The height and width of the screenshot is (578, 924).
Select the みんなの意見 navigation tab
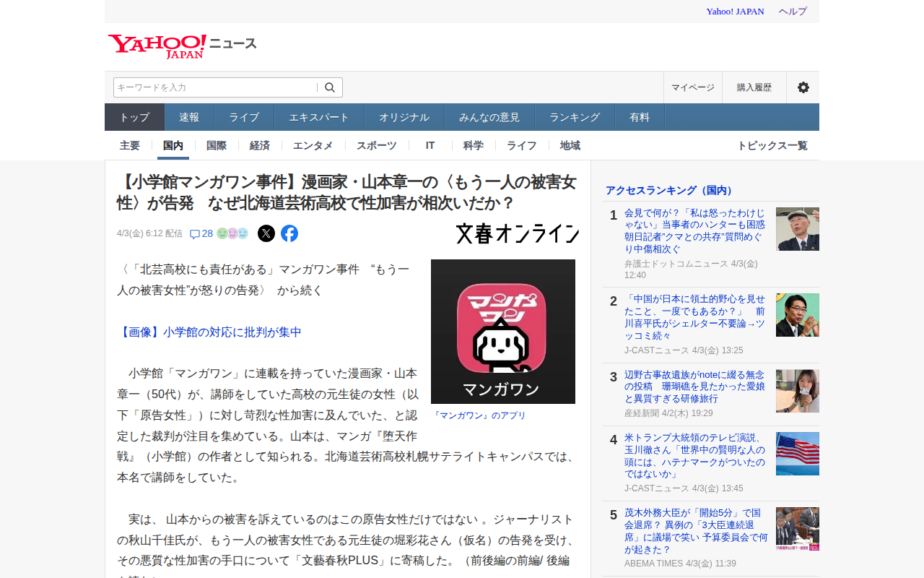(x=489, y=117)
